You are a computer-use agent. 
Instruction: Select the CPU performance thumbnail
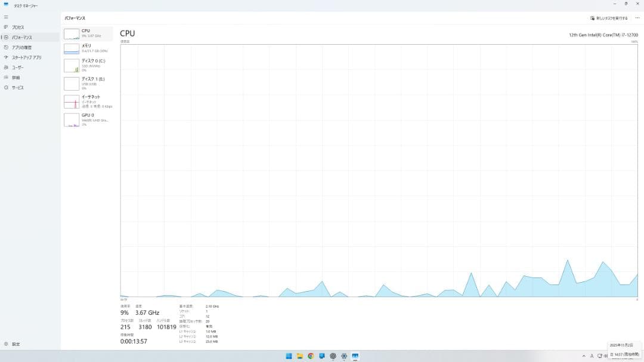click(x=87, y=33)
